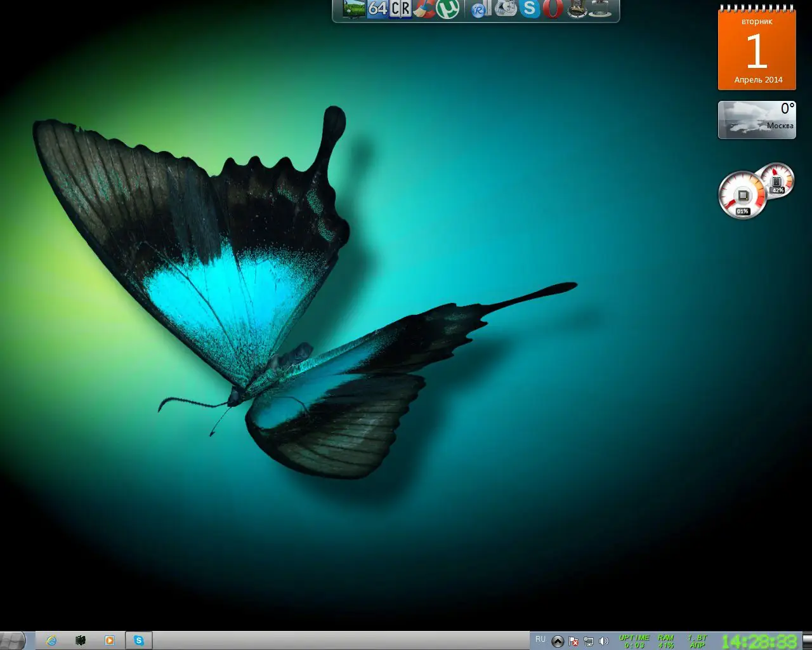The width and height of the screenshot is (812, 650).
Task: Click the UPTIME readout in the taskbar
Action: point(634,641)
